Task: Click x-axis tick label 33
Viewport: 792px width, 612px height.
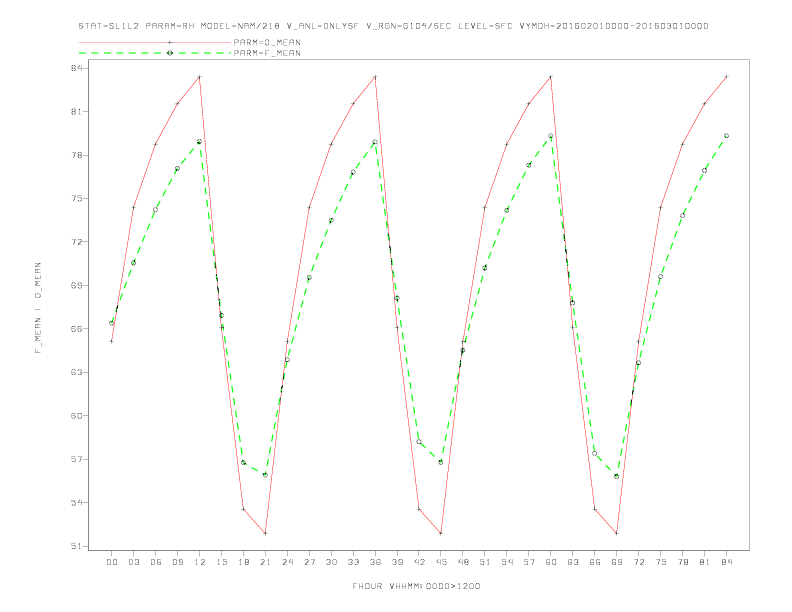Action: [353, 562]
